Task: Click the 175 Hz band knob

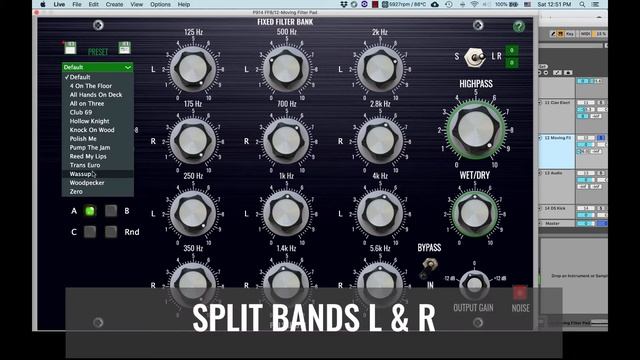Action: point(193,141)
